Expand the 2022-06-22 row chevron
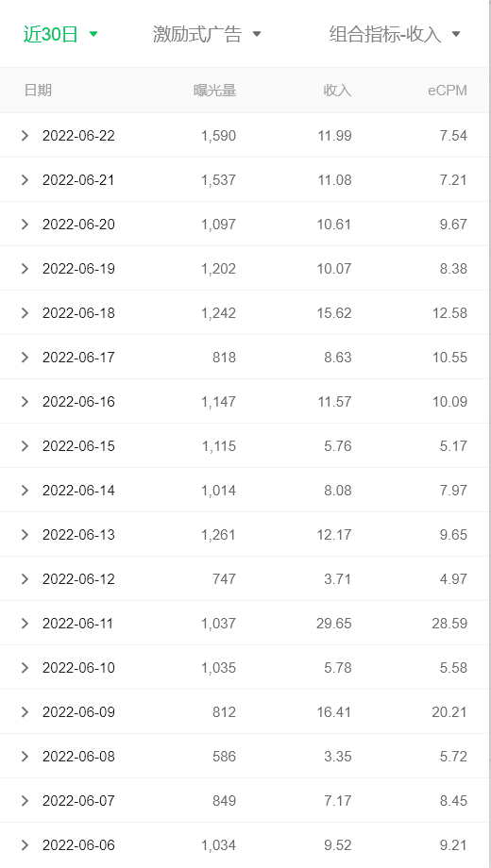 (25, 136)
